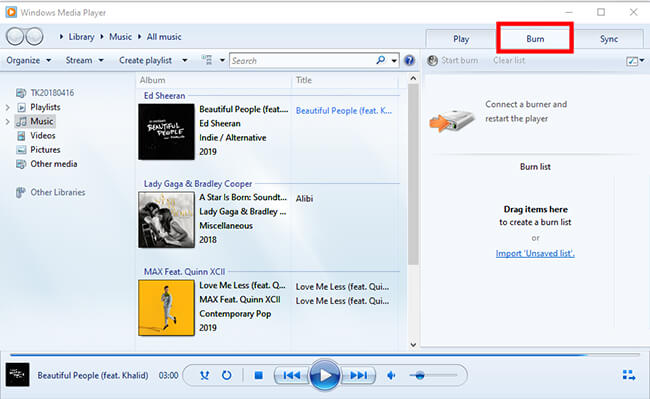This screenshot has width=650, height=399.
Task: Click Create playlist button
Action: (x=146, y=60)
